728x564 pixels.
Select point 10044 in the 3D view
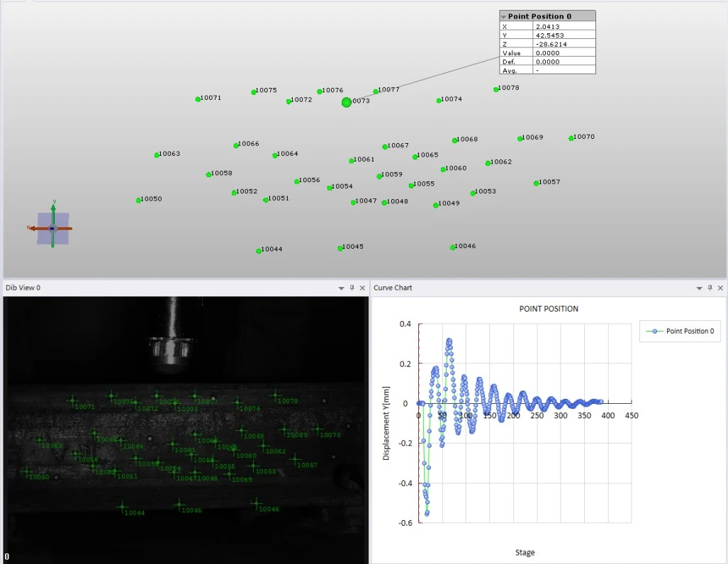coord(259,251)
